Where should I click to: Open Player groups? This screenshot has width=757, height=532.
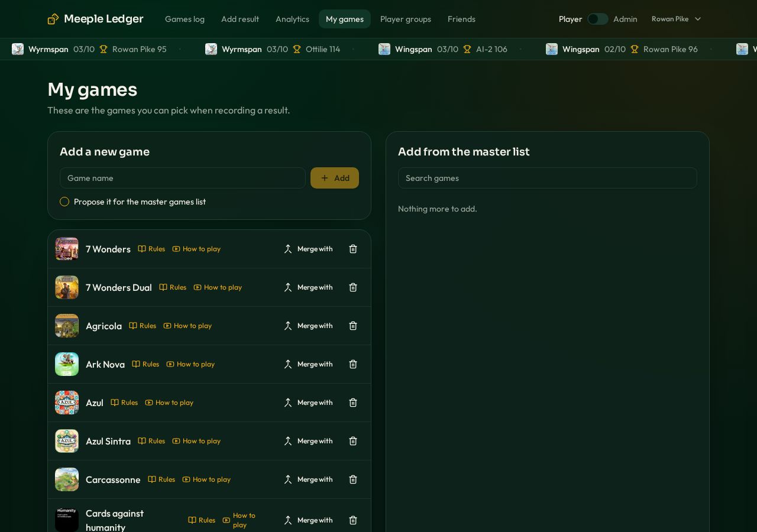click(406, 19)
